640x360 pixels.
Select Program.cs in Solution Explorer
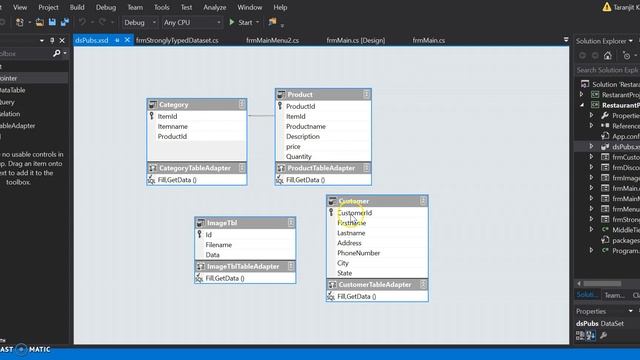[625, 251]
